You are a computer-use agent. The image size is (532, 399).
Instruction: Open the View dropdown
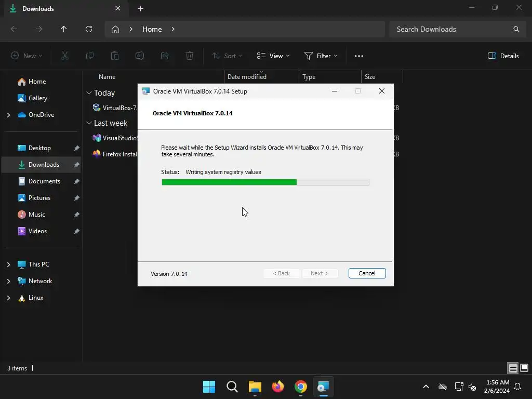(273, 56)
